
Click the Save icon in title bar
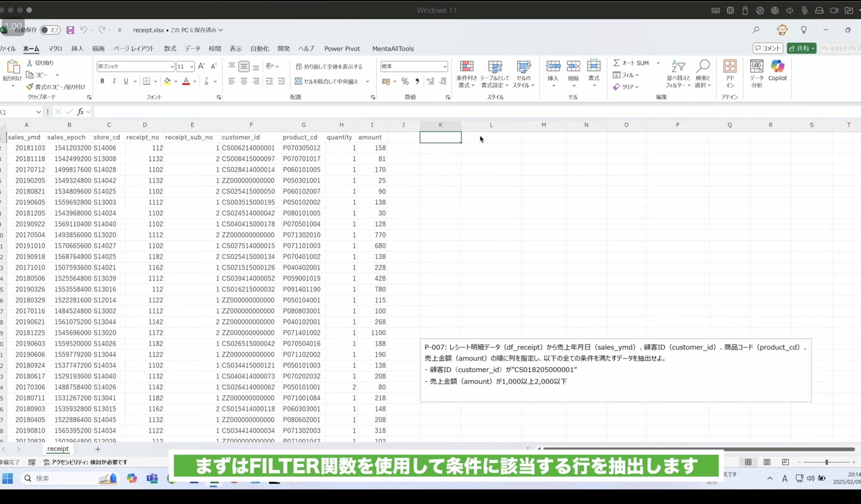click(x=70, y=30)
